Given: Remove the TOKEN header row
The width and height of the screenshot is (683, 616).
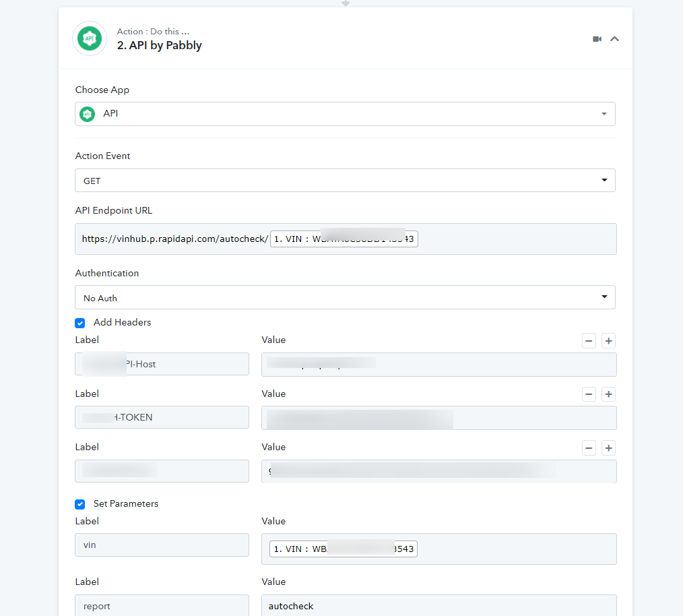Looking at the screenshot, I should point(589,394).
